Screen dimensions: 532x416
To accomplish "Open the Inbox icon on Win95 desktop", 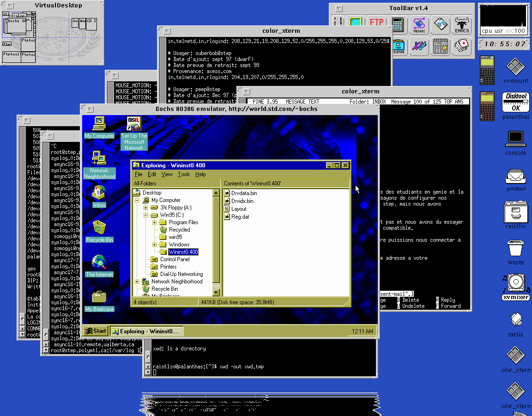I will (99, 196).
